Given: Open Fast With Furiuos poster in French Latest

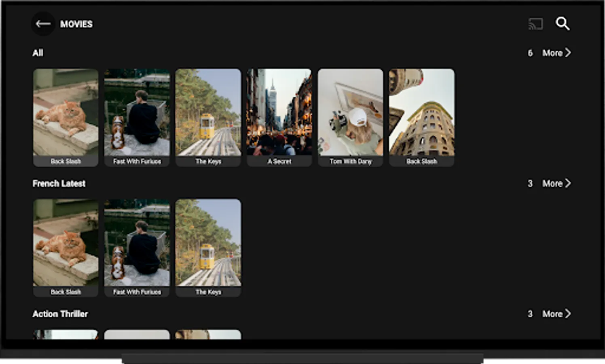Looking at the screenshot, I should click(x=137, y=248).
